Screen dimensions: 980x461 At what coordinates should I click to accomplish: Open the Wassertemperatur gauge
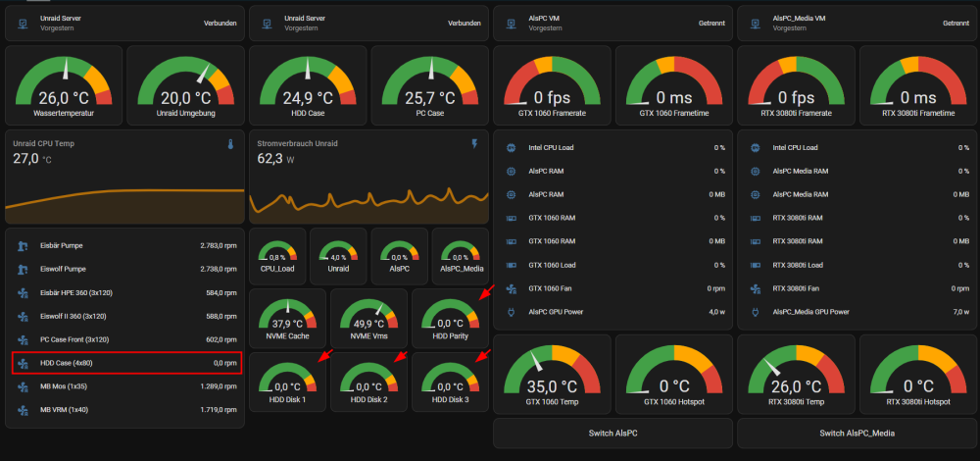click(x=64, y=85)
